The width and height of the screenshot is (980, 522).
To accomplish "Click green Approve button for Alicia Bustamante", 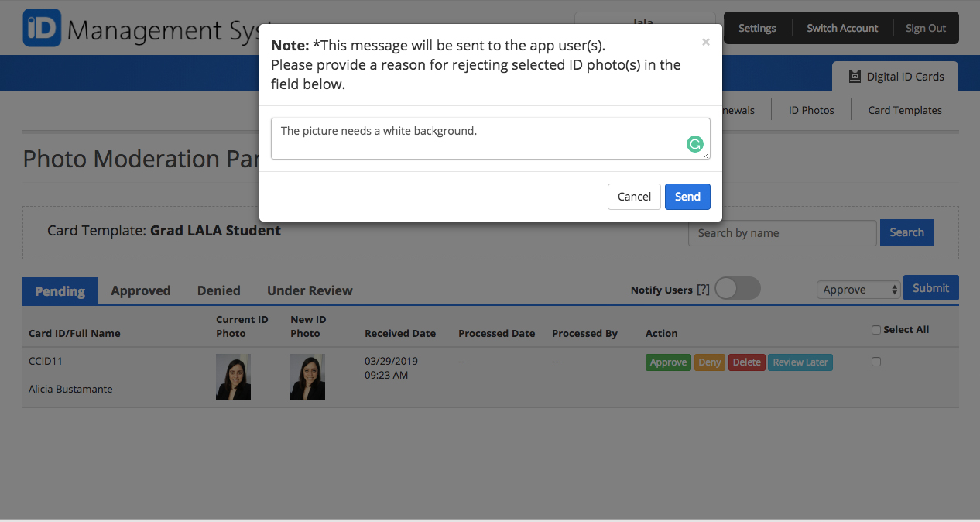I will click(x=668, y=362).
